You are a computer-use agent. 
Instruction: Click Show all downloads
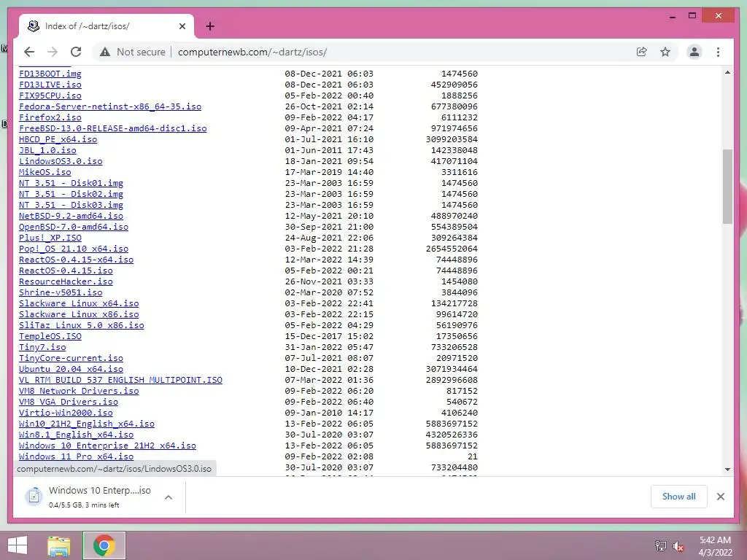pyautogui.click(x=678, y=496)
